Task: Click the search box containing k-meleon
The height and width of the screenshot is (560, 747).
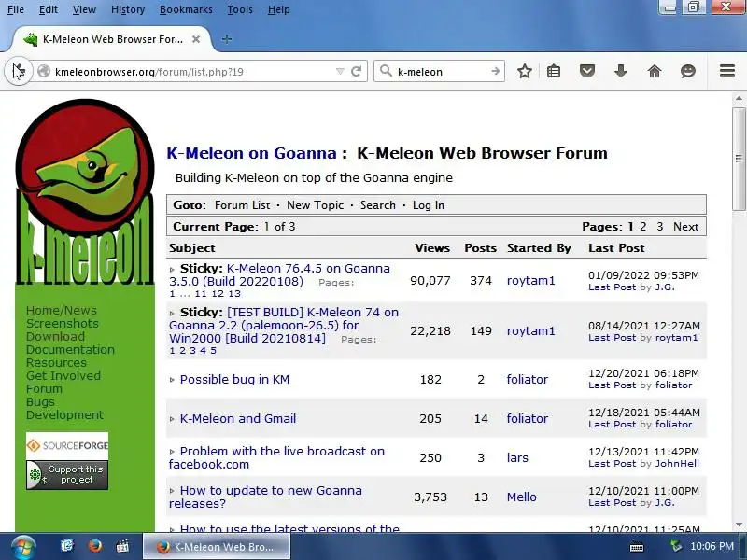Action: point(441,72)
